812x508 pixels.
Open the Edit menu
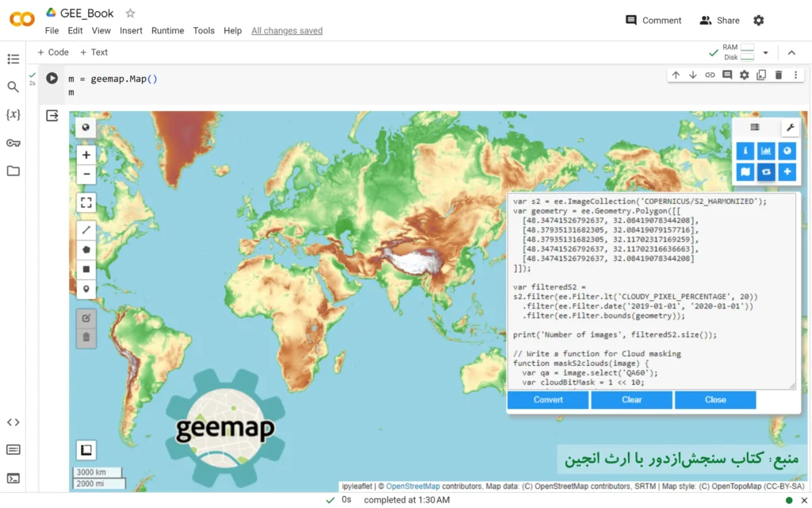pyautogui.click(x=75, y=31)
